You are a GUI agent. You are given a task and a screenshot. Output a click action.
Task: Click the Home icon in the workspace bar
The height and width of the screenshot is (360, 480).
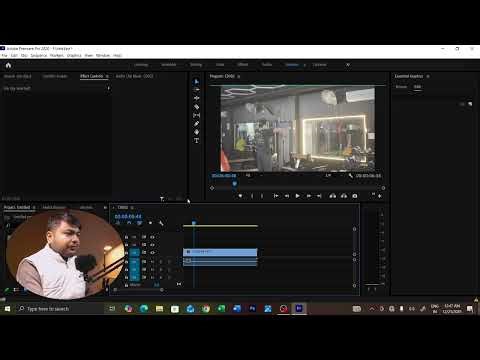coord(8,65)
